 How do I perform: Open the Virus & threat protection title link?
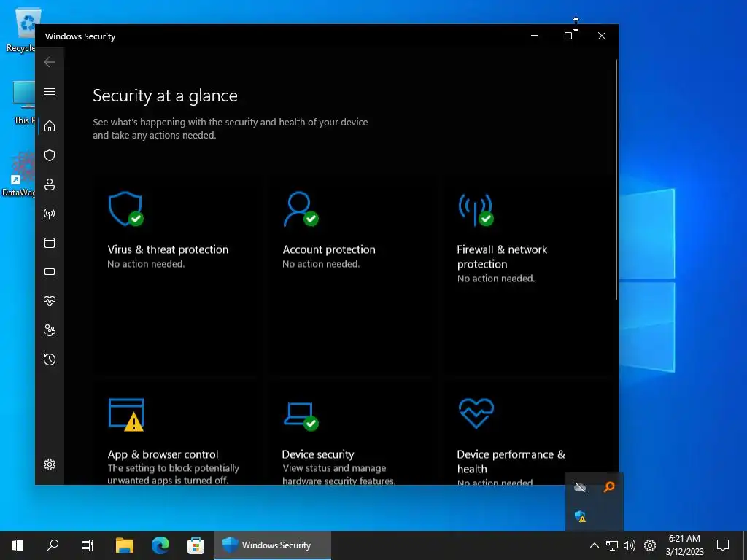(168, 249)
